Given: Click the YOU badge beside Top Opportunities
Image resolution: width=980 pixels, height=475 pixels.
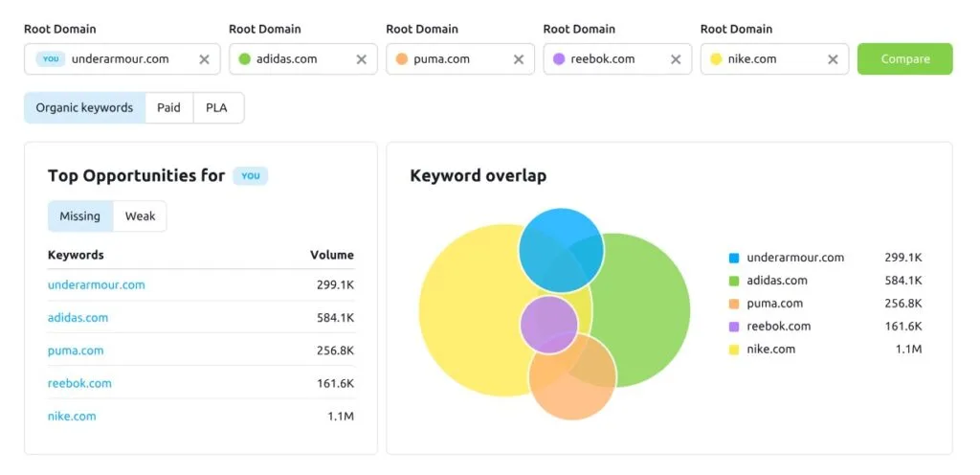Looking at the screenshot, I should tap(251, 176).
